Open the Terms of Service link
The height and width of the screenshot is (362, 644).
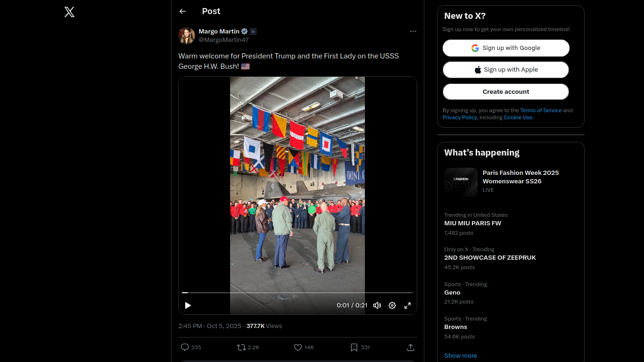541,110
